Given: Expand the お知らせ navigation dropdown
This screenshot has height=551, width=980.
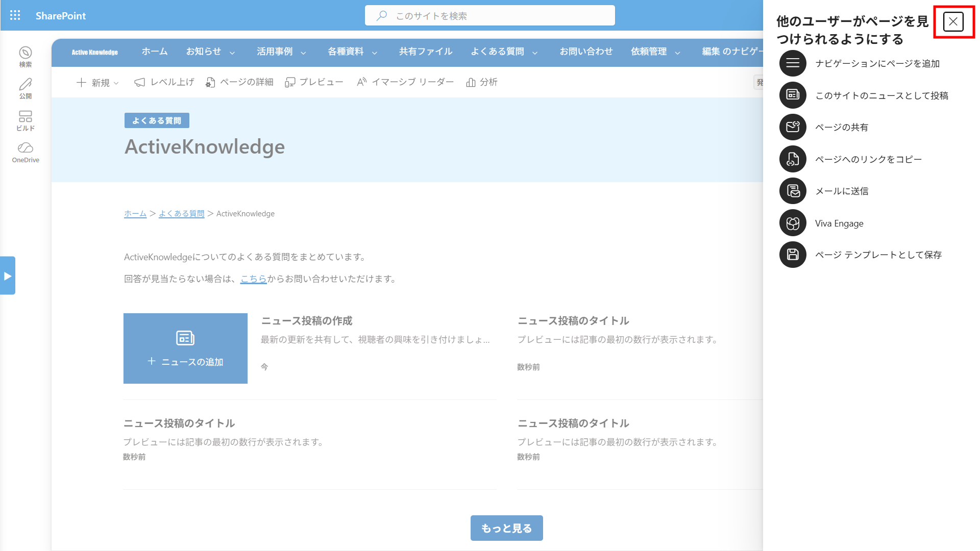Looking at the screenshot, I should click(x=210, y=52).
